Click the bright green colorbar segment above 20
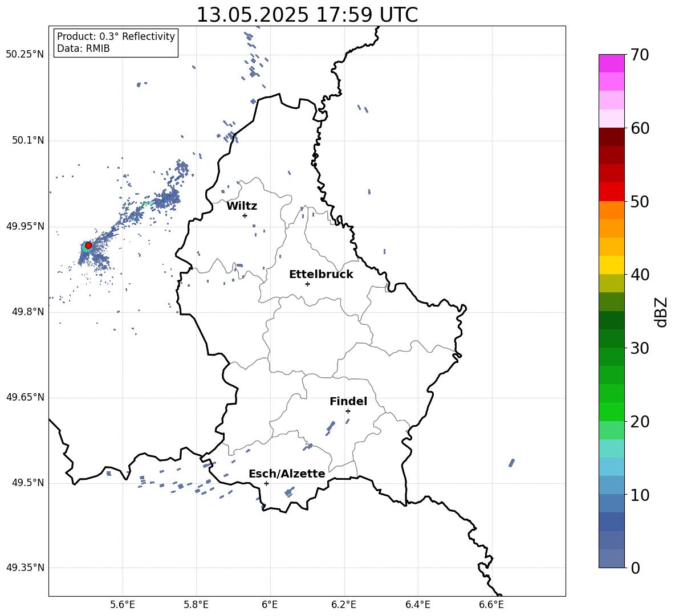Screen dimensions: 675x616 (x=612, y=411)
